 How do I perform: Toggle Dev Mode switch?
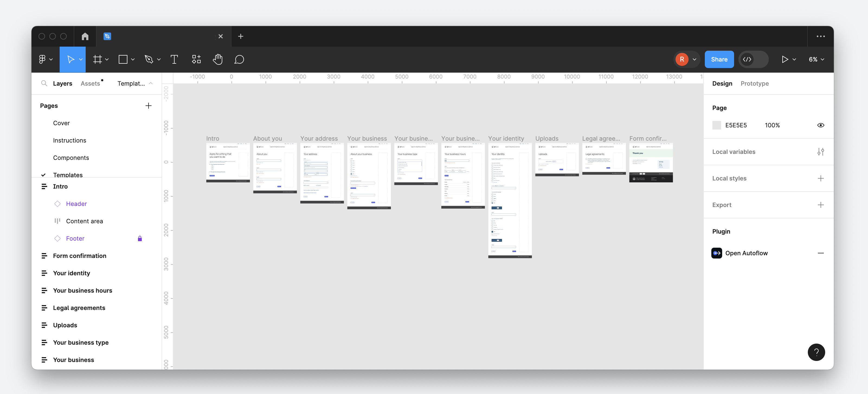click(754, 59)
